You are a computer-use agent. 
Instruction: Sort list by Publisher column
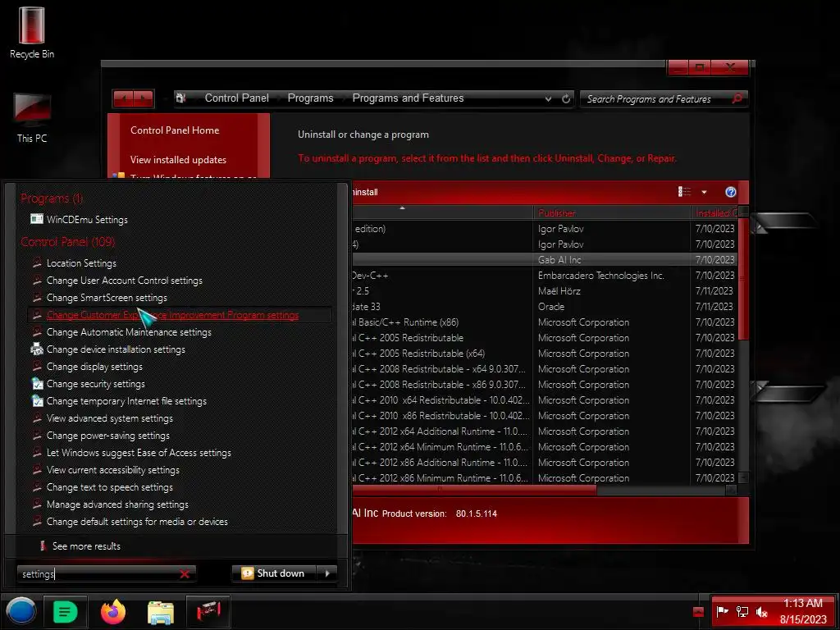point(611,212)
